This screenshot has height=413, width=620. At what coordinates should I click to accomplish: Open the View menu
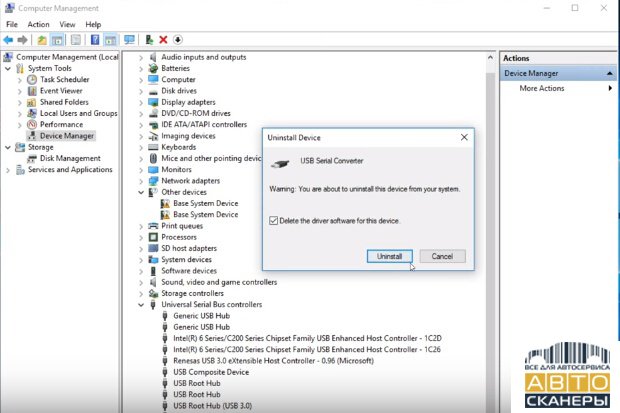(67, 24)
